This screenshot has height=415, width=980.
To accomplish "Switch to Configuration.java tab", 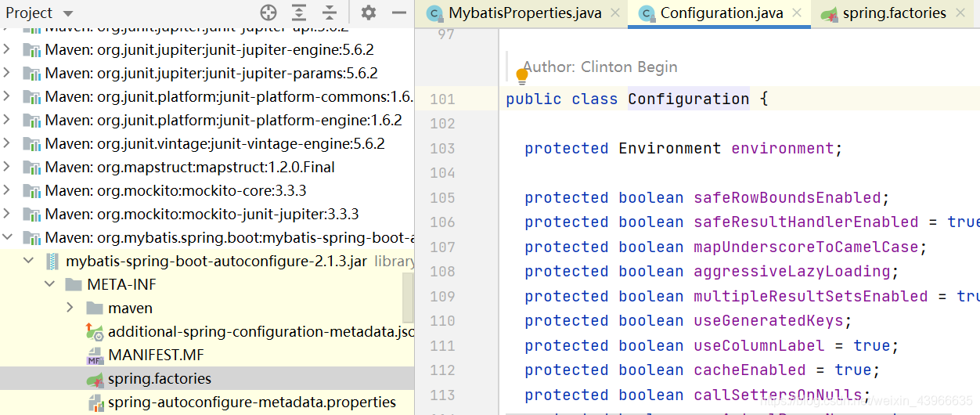I will (720, 13).
